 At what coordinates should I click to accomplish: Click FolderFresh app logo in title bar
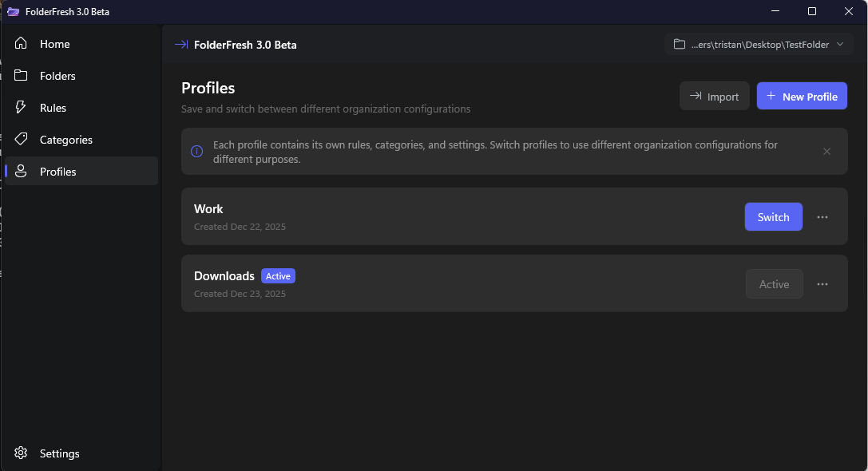[13, 12]
